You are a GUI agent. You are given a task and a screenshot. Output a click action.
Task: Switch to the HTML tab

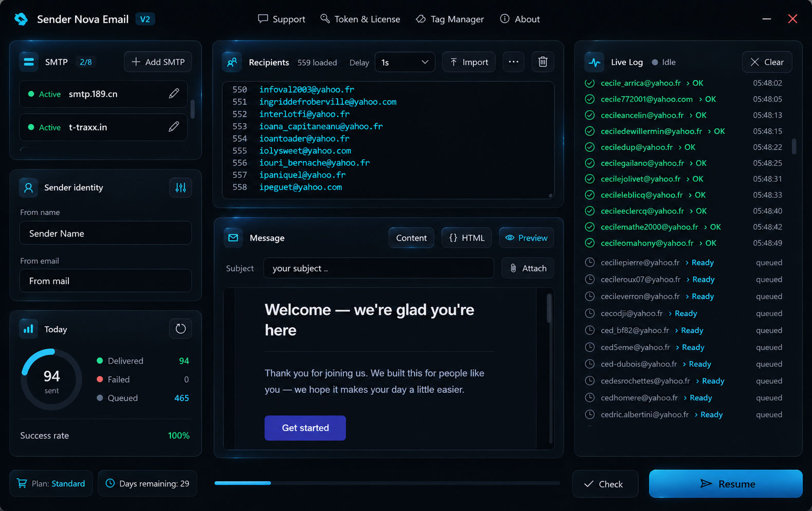(x=467, y=238)
